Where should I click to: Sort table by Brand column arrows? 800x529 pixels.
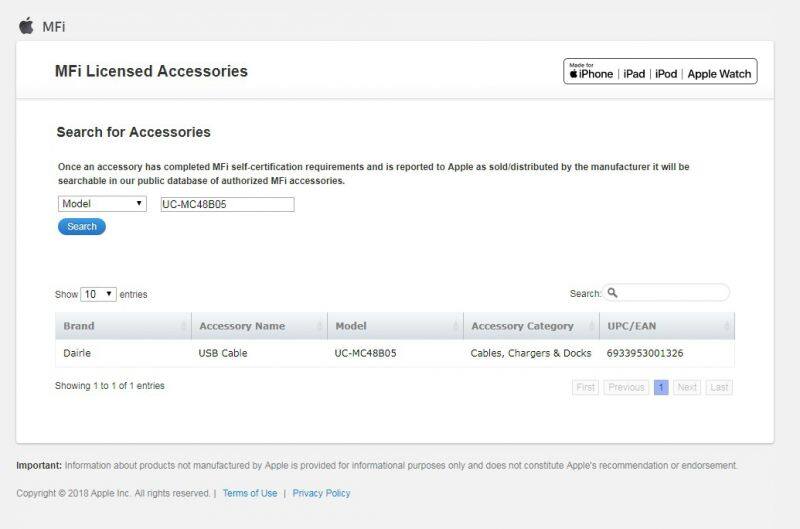(x=183, y=326)
